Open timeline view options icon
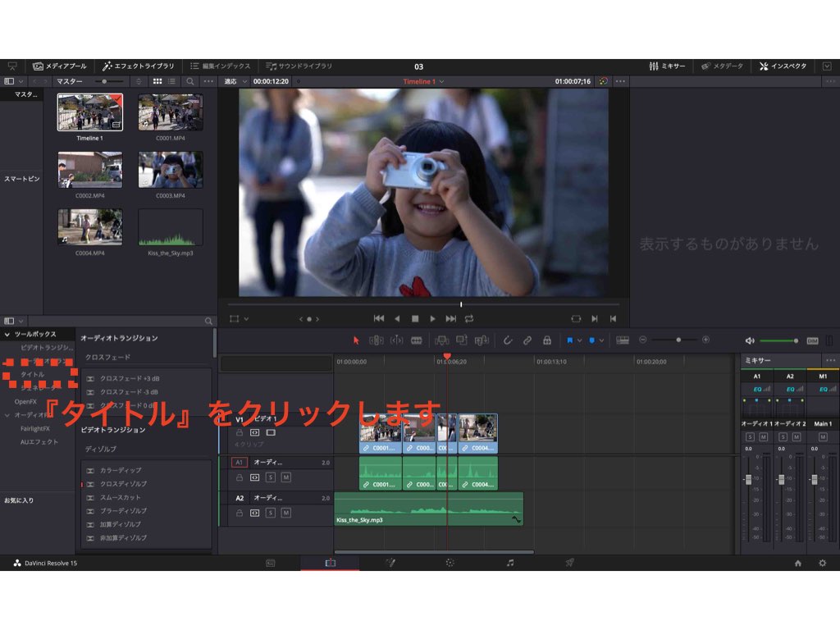This screenshot has width=840, height=630. pos(623,340)
